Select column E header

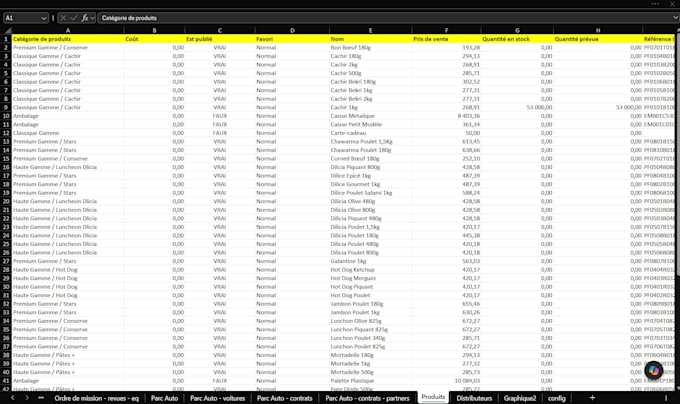(x=370, y=30)
